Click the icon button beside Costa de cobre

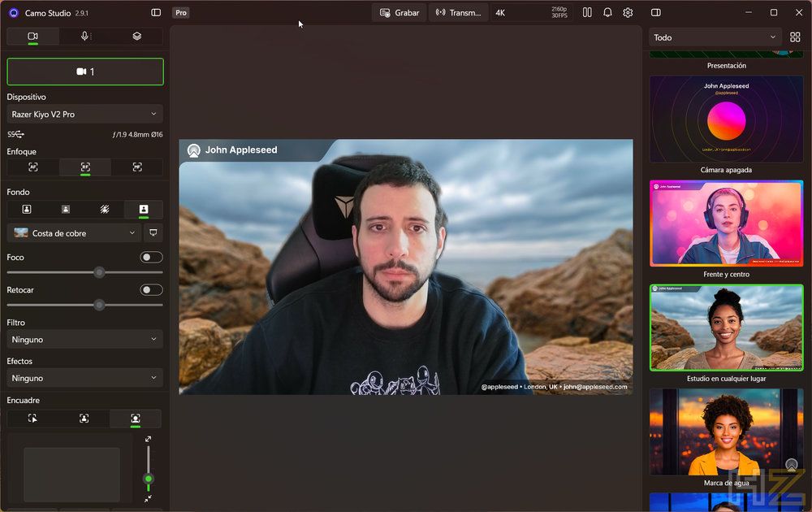pos(153,233)
